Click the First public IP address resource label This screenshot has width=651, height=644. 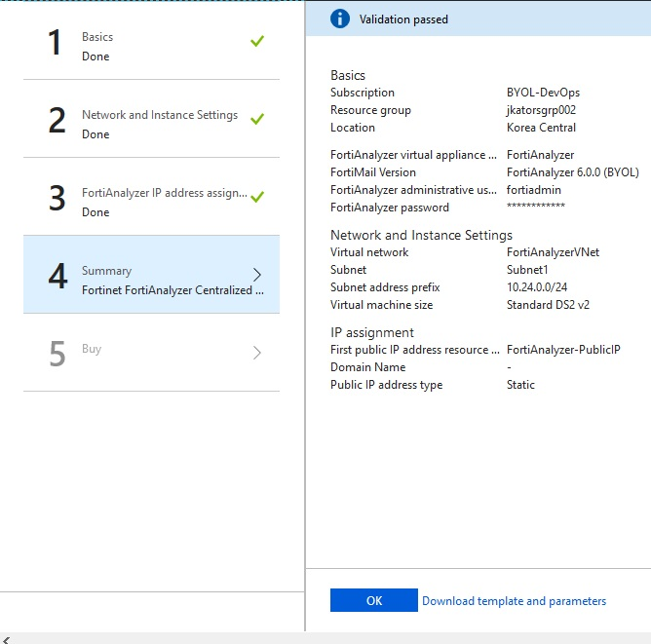[415, 350]
